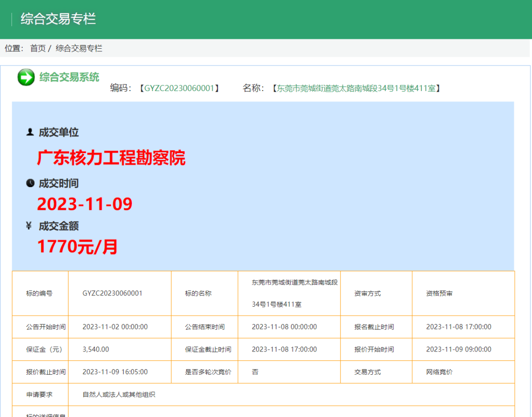Select the large red 2023-11-09 date

[85, 204]
